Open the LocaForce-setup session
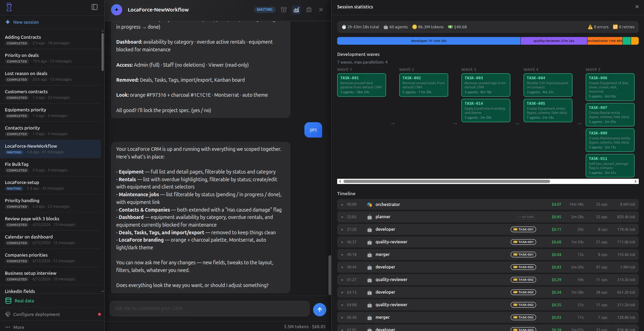This screenshot has width=644, height=331. [x=51, y=185]
